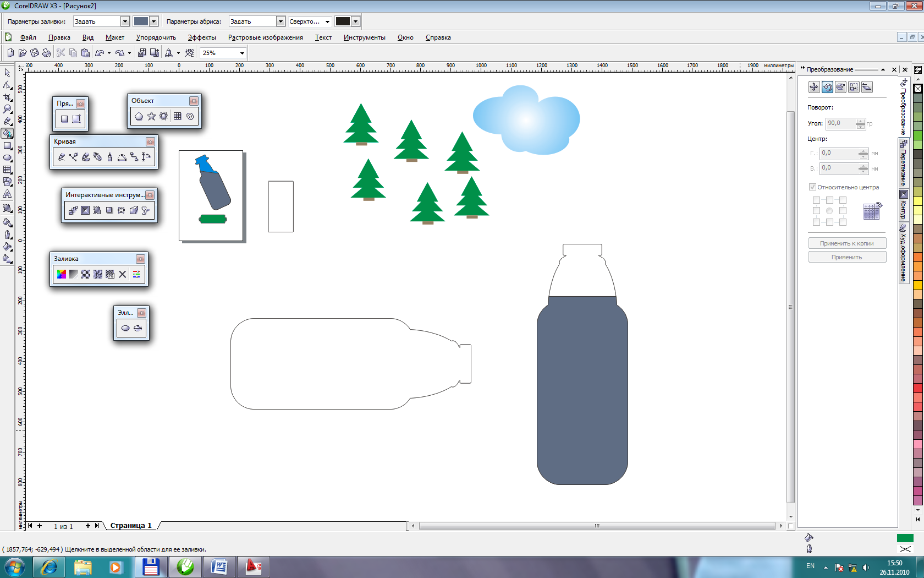
Task: Open Uniform Fill dialog in Заливка toolbar
Action: [62, 274]
